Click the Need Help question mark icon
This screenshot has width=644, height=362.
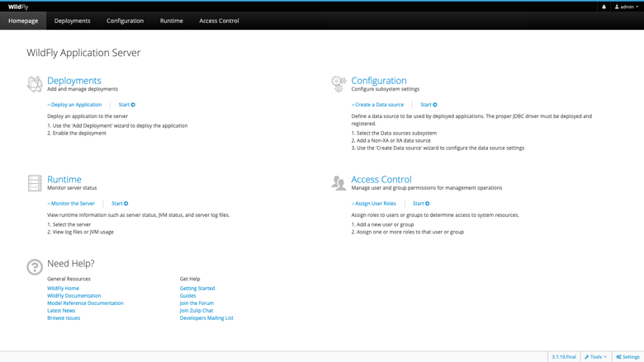pos(35,267)
